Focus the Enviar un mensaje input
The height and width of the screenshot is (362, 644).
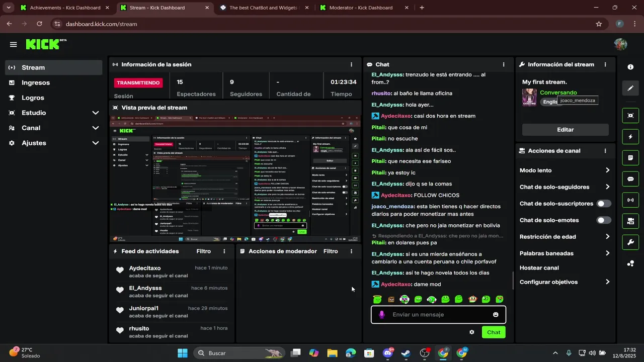438,315
